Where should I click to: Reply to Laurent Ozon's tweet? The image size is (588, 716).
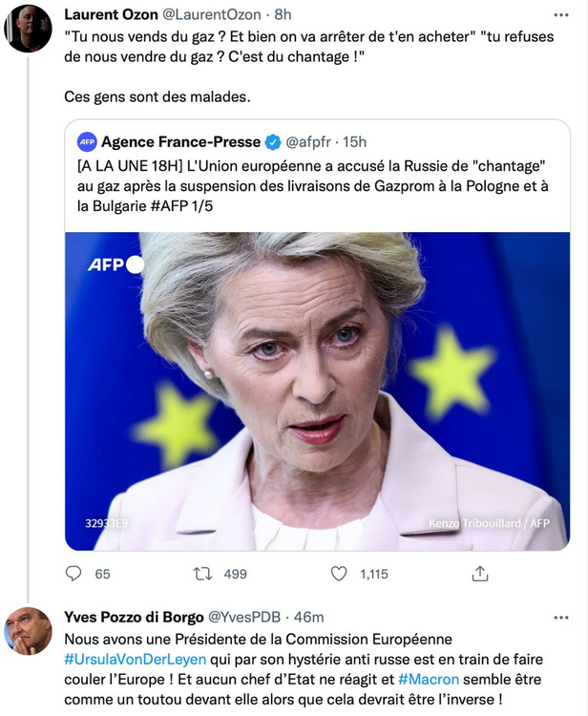(x=73, y=574)
